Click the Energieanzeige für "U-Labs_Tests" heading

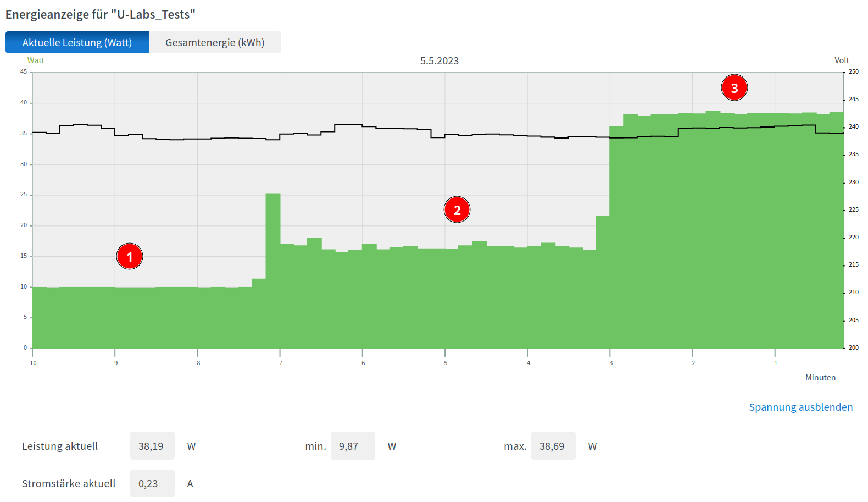[x=101, y=14]
